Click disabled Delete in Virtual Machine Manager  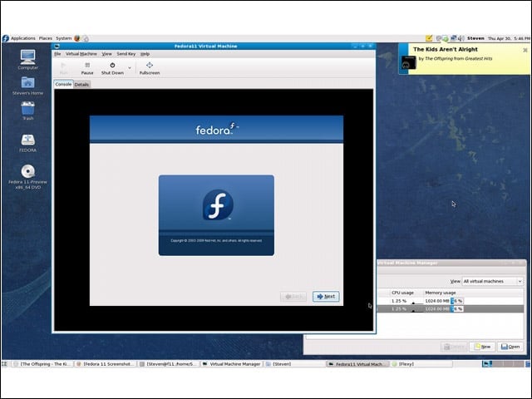pos(454,347)
